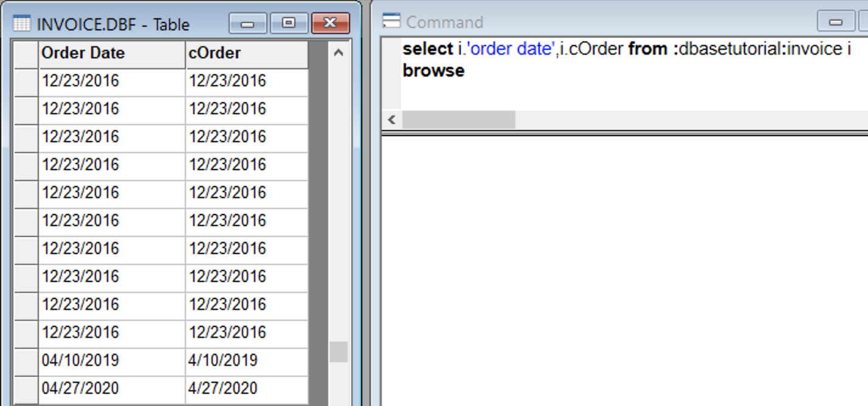The width and height of the screenshot is (868, 406).
Task: Click the table's vertical scrollbar thumb
Action: (339, 352)
